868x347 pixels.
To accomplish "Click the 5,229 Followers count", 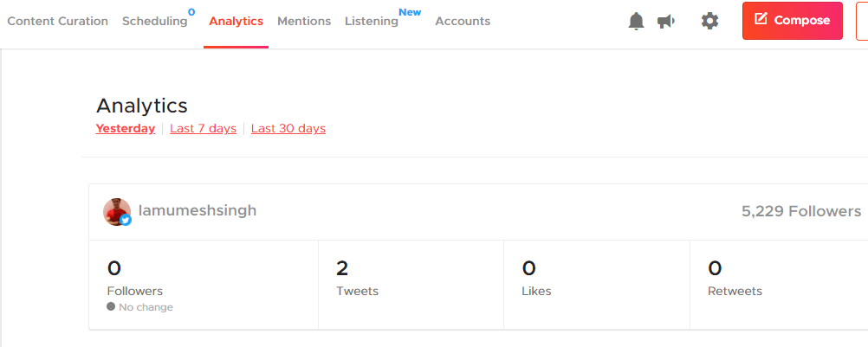I will coord(801,211).
